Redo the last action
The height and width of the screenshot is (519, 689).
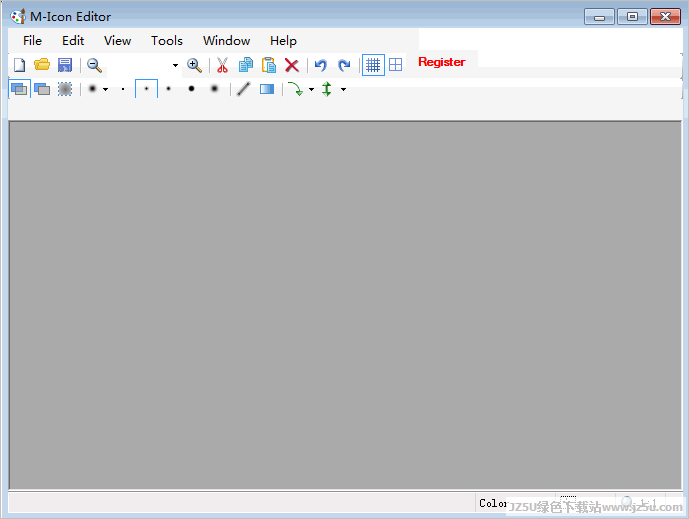click(x=344, y=65)
